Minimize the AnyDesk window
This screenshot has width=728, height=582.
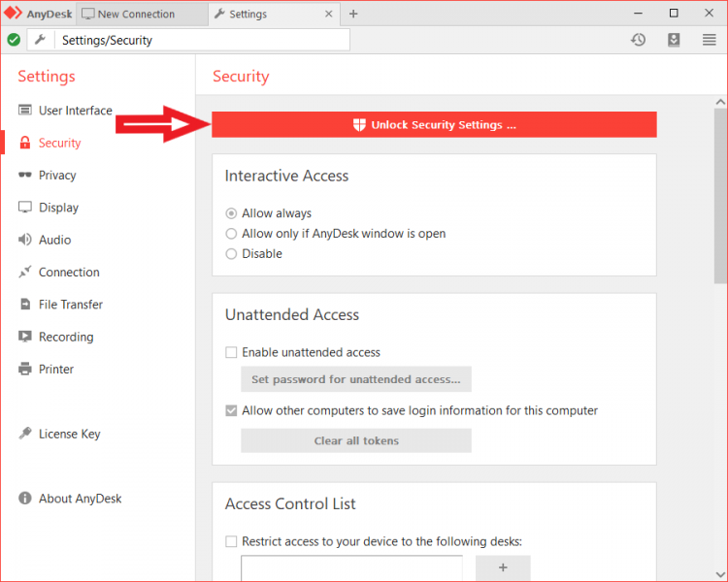(639, 13)
